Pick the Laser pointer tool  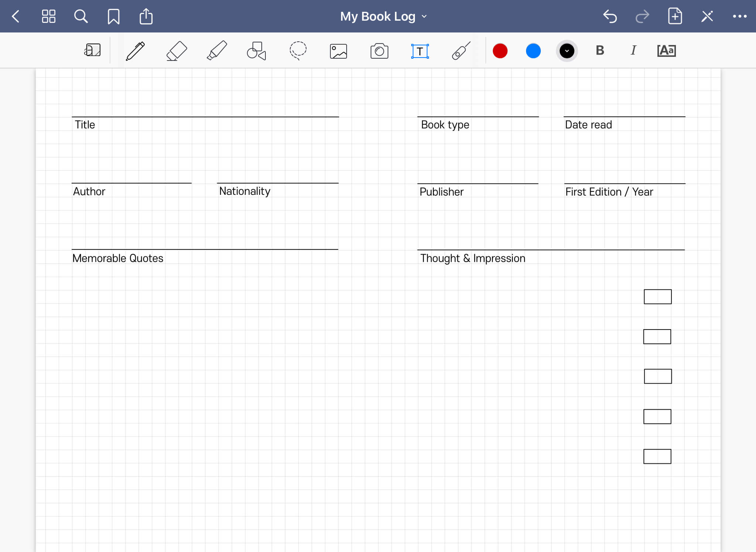(x=461, y=51)
